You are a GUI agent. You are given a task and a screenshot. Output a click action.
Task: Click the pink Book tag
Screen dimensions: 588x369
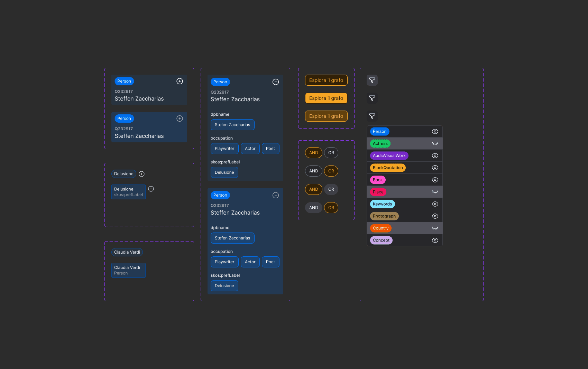click(x=378, y=180)
